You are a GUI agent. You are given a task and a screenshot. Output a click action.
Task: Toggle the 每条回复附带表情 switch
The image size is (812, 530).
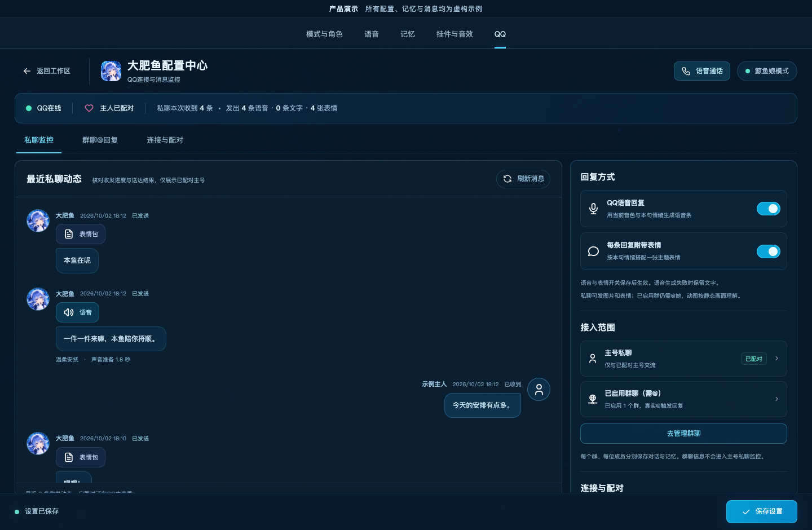pos(768,251)
